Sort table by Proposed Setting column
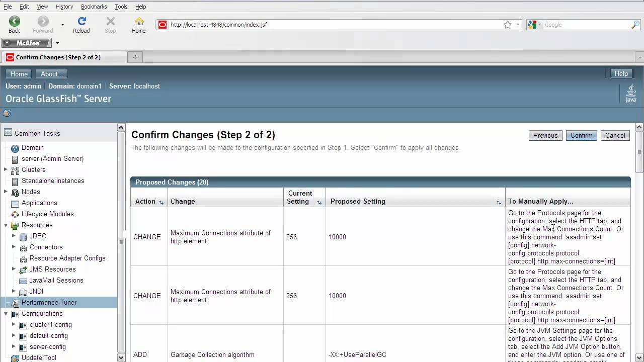 [x=499, y=202]
